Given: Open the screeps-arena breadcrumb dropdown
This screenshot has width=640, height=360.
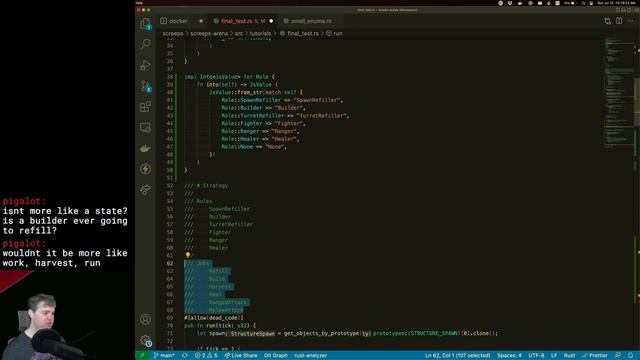Looking at the screenshot, I should point(209,33).
